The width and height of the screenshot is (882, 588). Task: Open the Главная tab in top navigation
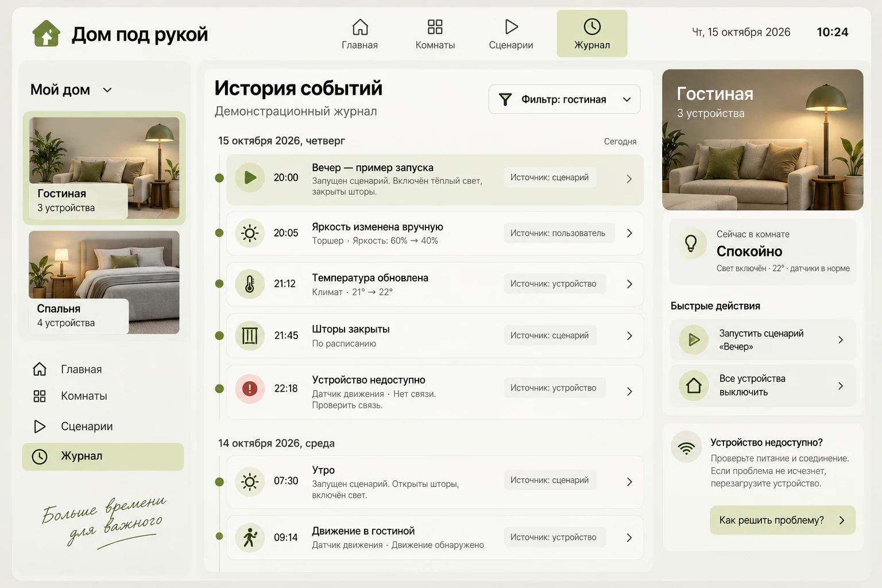pos(360,34)
